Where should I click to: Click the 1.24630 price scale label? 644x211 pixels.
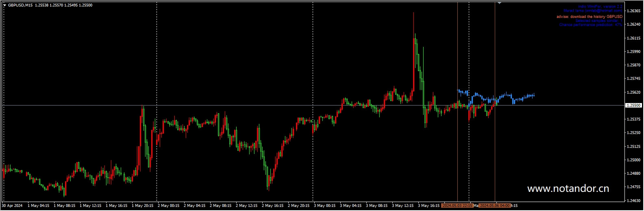(634, 201)
